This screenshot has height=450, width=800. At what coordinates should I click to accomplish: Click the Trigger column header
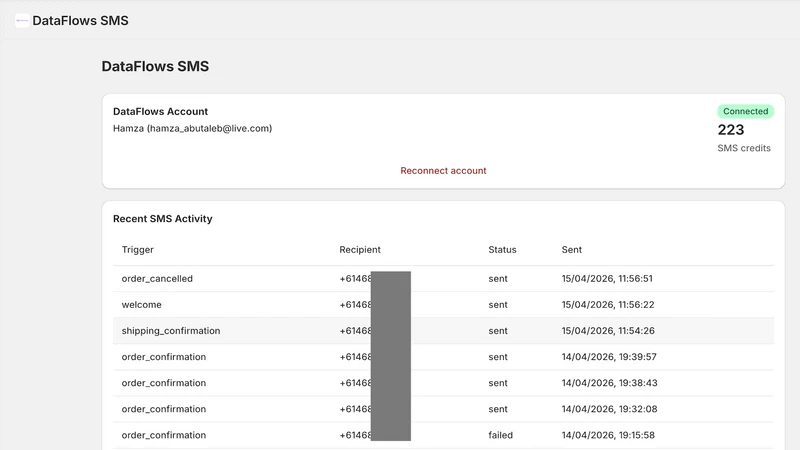pos(137,250)
